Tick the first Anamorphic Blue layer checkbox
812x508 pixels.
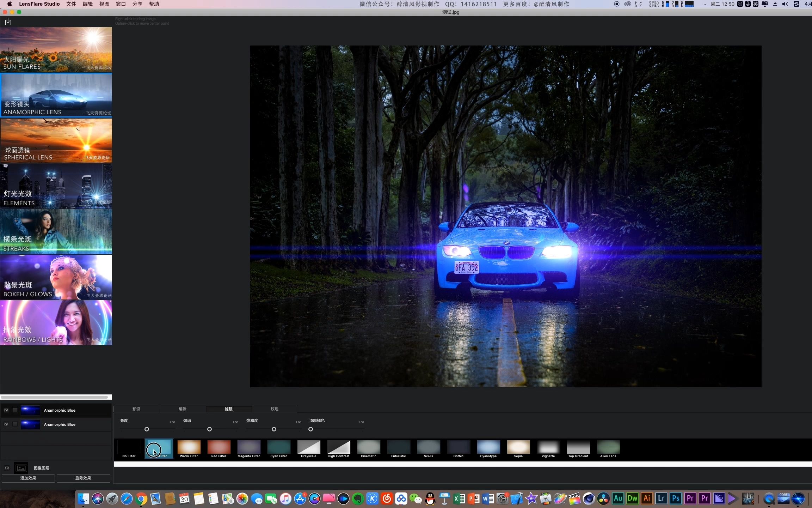[x=15, y=410]
